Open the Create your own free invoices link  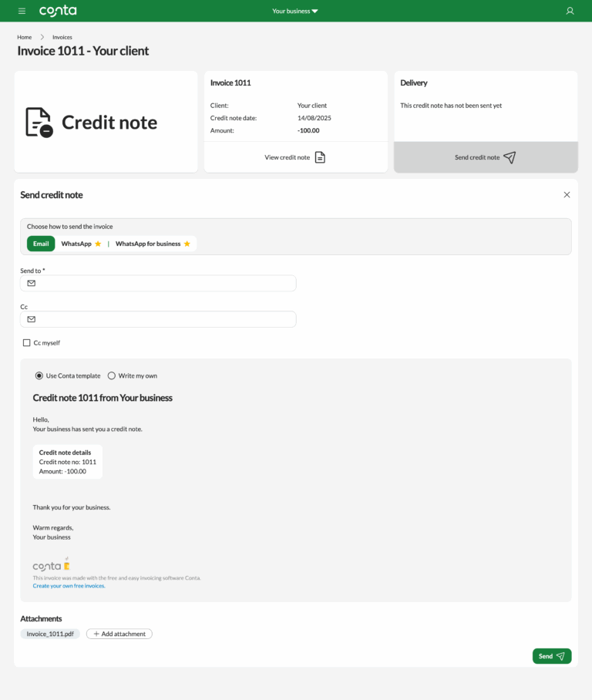point(68,585)
